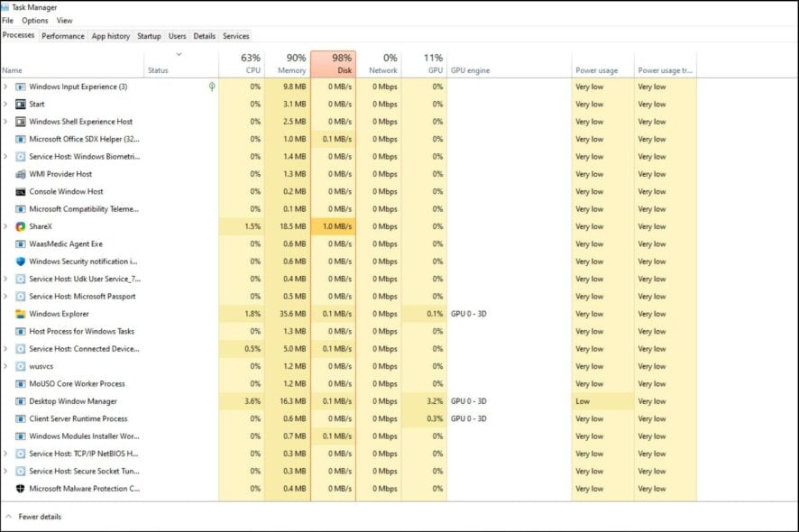
Task: Click the colorful ShareX icon
Action: point(21,226)
